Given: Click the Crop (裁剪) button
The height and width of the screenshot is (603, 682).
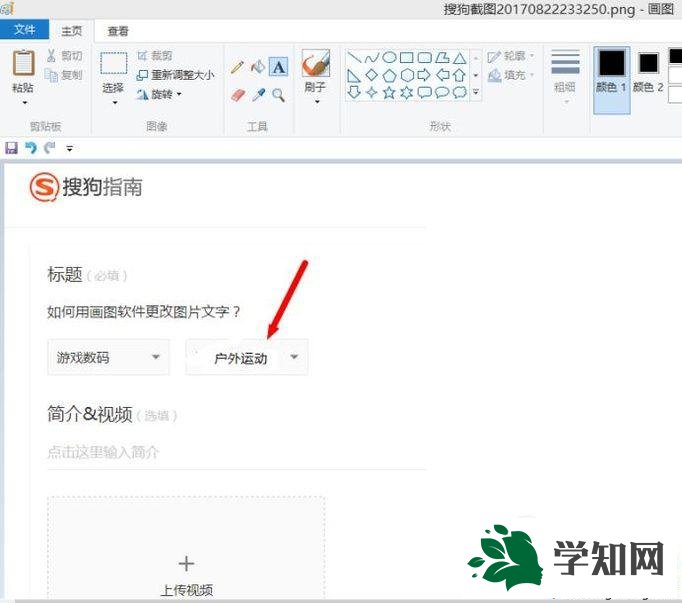Looking at the screenshot, I should point(155,56).
